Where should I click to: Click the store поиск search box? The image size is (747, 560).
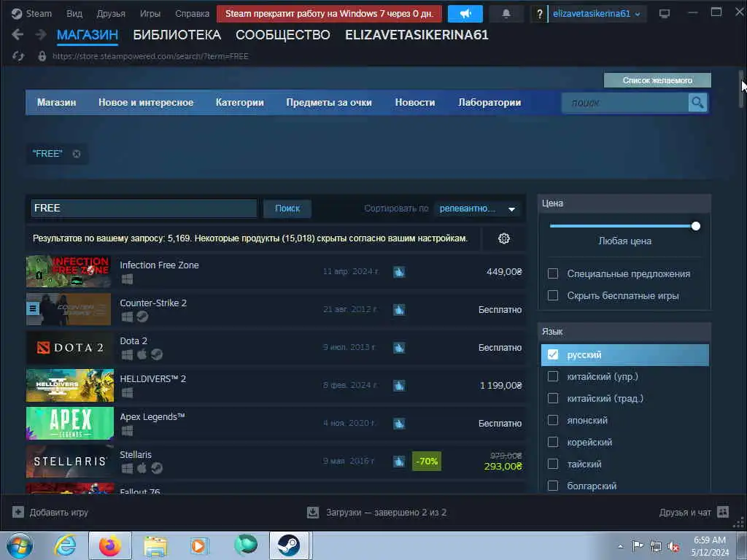click(625, 102)
